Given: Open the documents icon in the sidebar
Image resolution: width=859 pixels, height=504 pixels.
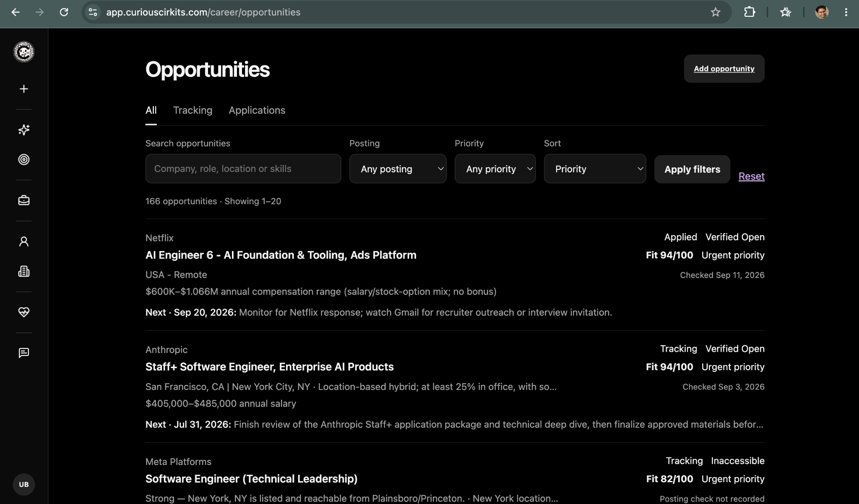Looking at the screenshot, I should [x=24, y=271].
